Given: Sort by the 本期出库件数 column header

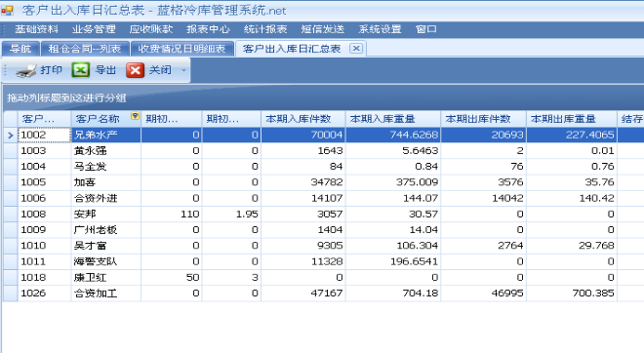Looking at the screenshot, I should 483,119.
